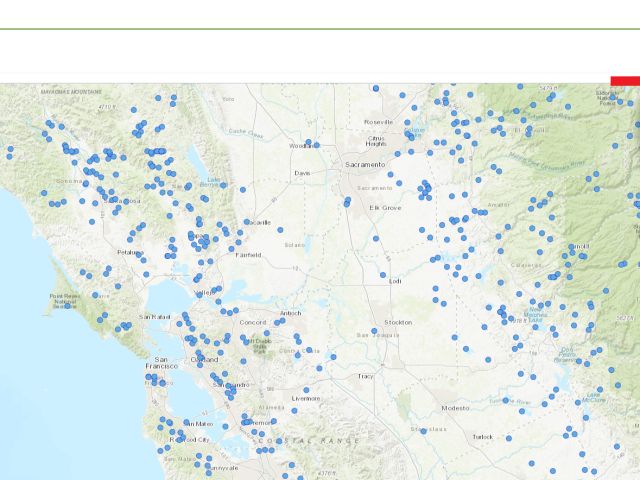The image size is (640, 480).
Task: Click the Solano county label
Action: point(295,245)
